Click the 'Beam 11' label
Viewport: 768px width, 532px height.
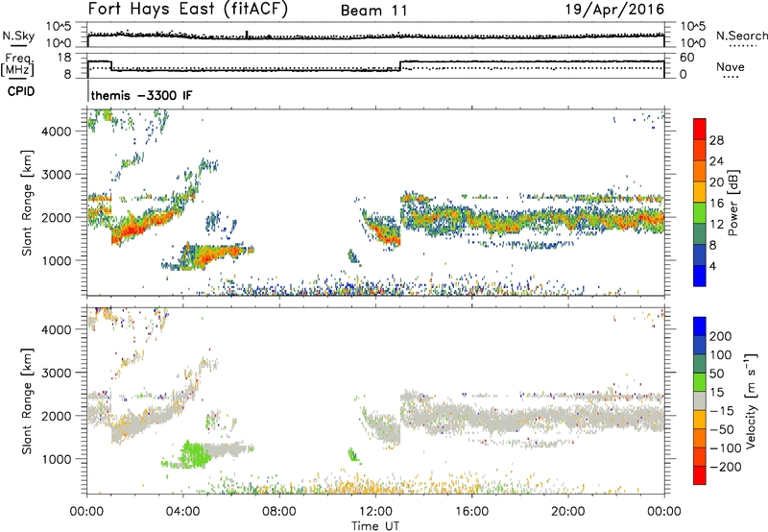pos(373,11)
